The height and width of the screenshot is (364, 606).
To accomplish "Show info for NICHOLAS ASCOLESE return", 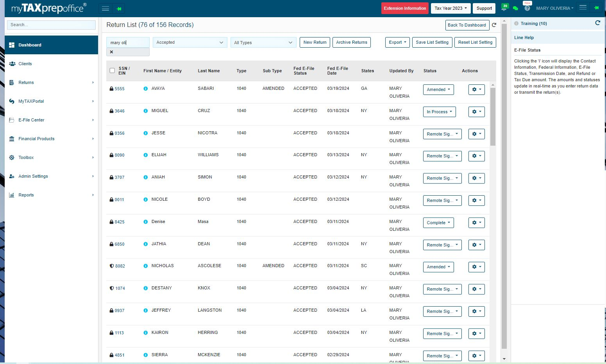I will [x=145, y=266].
